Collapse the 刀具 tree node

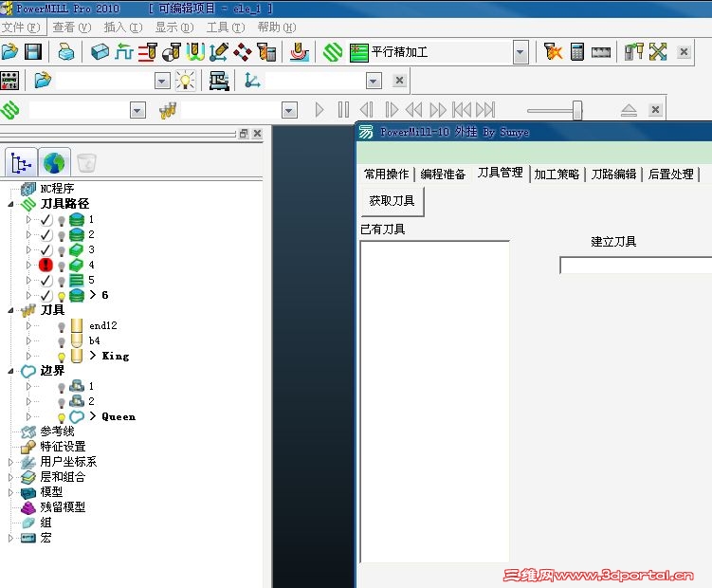[x=10, y=310]
